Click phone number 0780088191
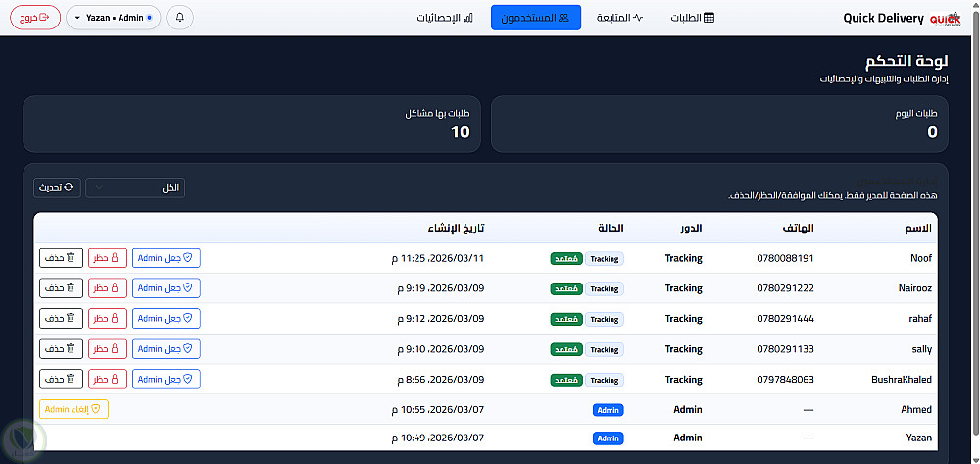 [785, 258]
